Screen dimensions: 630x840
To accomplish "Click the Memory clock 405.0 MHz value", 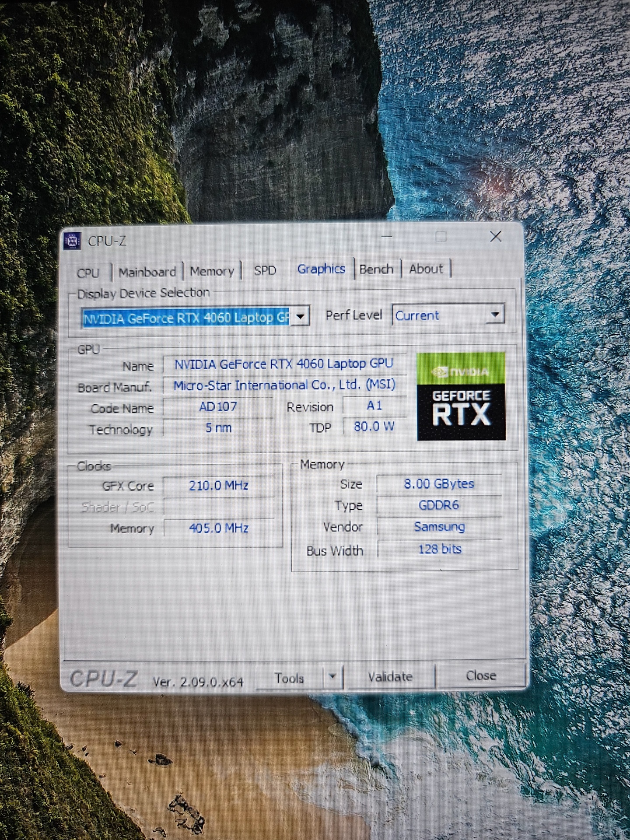I will click(x=219, y=528).
